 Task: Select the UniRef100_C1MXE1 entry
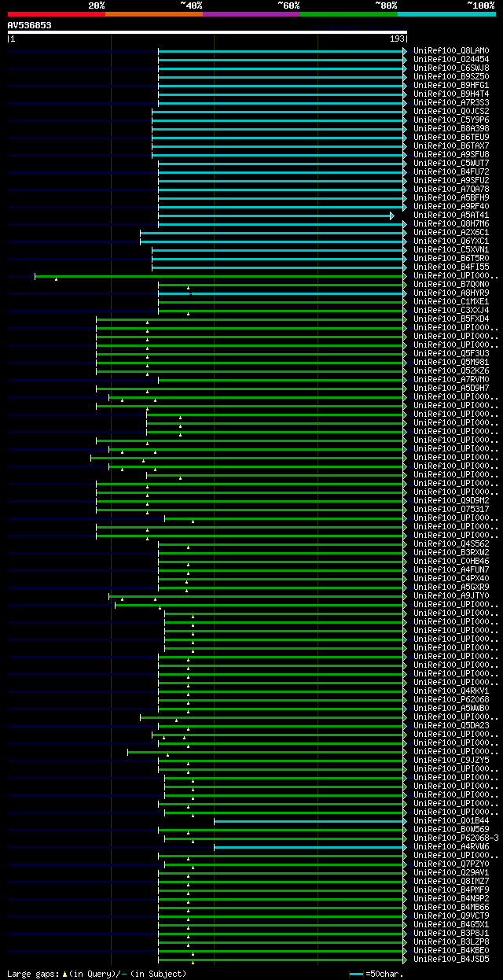[x=451, y=301]
